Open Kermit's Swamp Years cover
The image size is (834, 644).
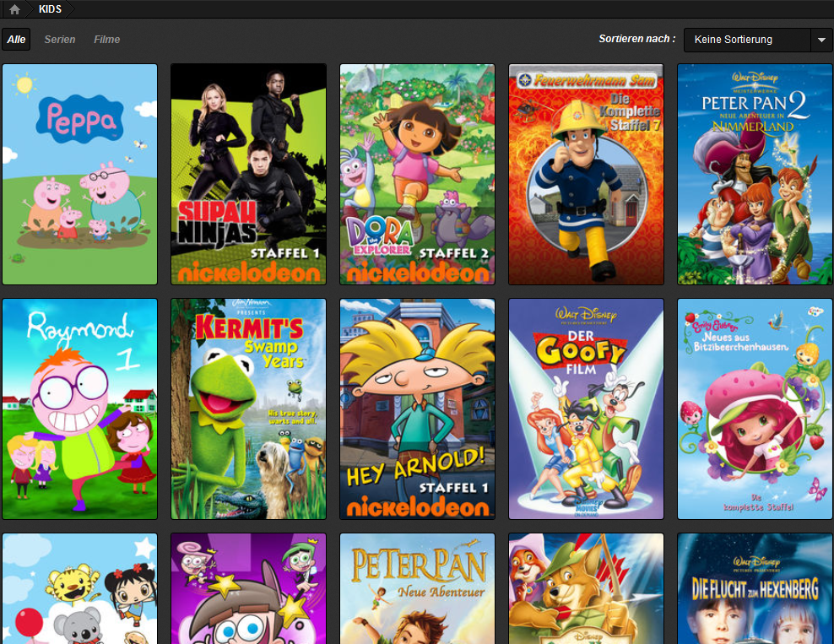pos(248,409)
